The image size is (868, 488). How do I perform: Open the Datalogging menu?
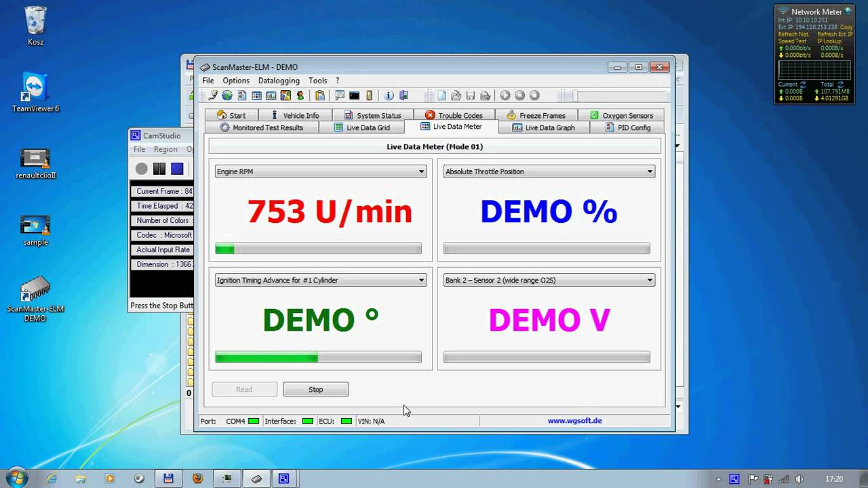(279, 81)
